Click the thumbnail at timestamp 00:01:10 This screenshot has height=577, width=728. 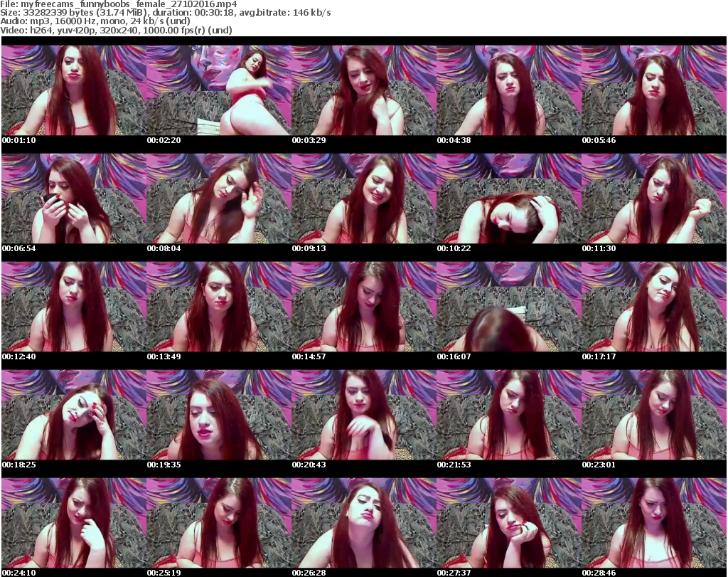point(73,90)
